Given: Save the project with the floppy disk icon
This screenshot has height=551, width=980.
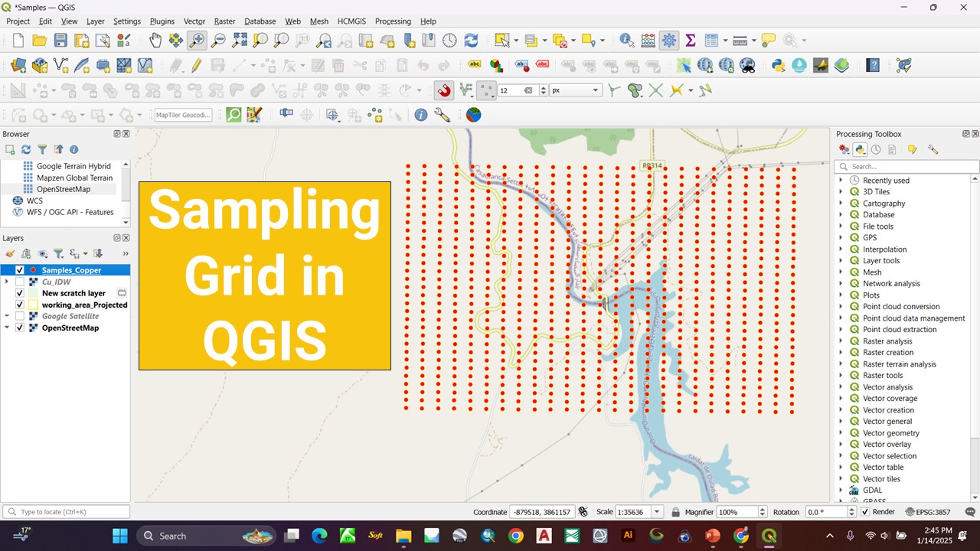Looking at the screenshot, I should (x=60, y=41).
